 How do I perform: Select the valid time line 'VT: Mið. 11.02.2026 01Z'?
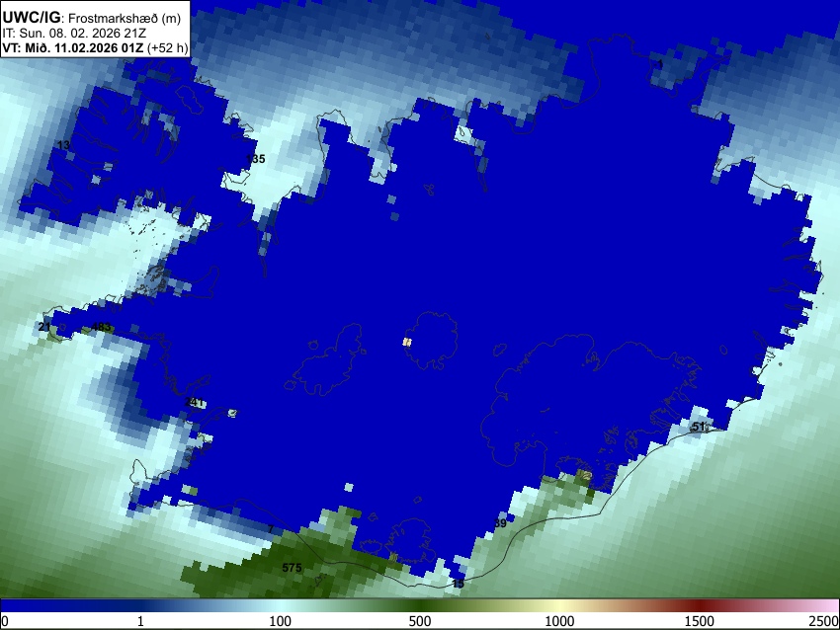click(73, 47)
